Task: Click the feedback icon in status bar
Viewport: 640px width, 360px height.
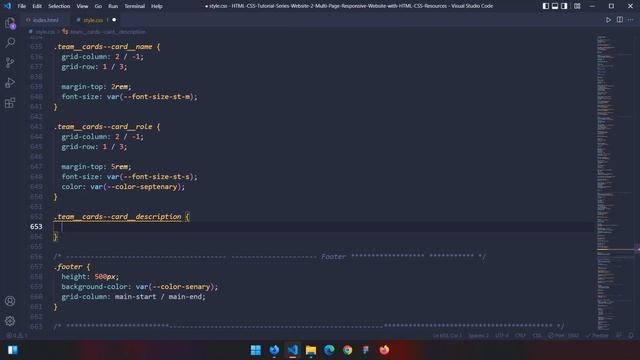Action: [x=619, y=336]
